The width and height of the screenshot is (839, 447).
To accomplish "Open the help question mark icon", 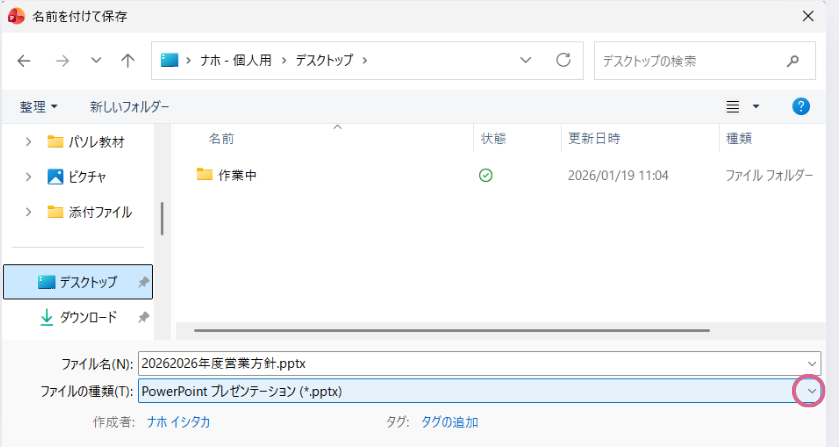I will point(800,106).
